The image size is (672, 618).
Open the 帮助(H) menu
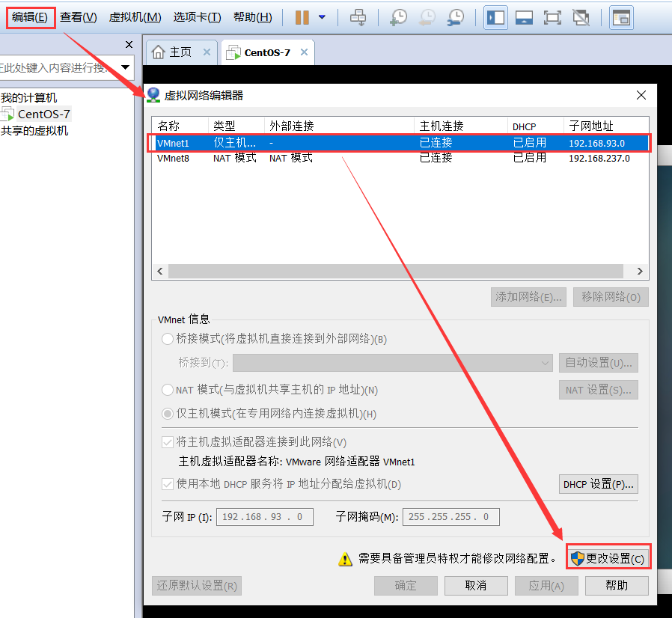(252, 17)
